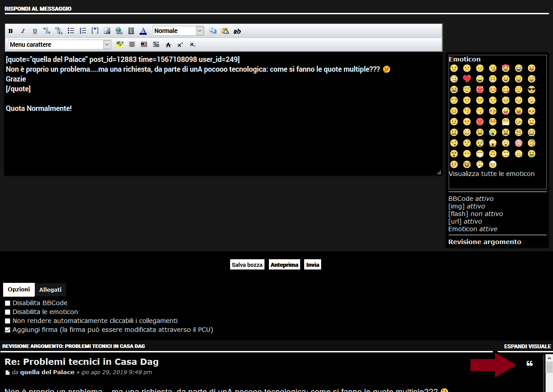Viewport: 553px width, 392px height.
Task: Switch to the Allegati tab
Action: click(50, 290)
